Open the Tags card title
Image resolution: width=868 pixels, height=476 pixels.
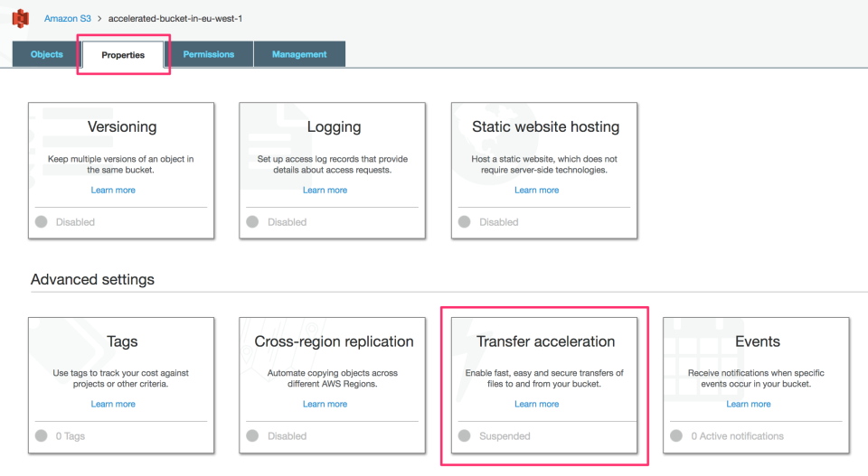122,341
